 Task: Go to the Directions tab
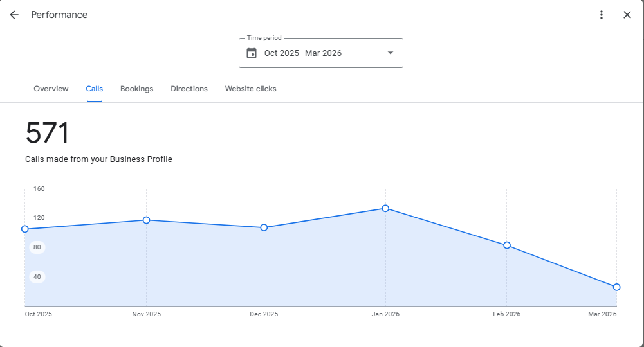pyautogui.click(x=189, y=89)
